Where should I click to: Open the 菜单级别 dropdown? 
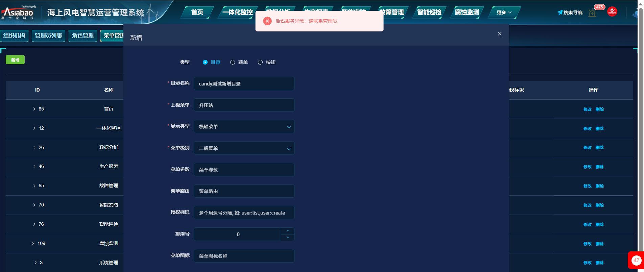(244, 148)
